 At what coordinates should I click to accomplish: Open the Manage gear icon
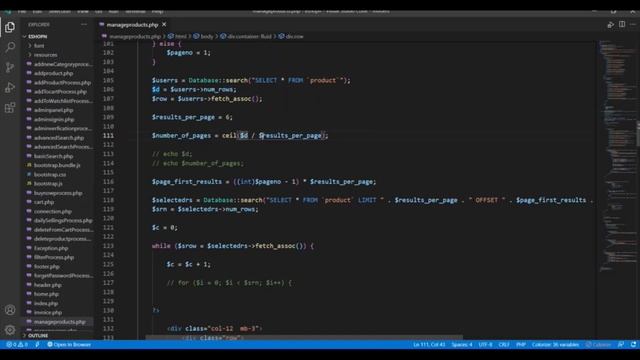tap(10, 330)
